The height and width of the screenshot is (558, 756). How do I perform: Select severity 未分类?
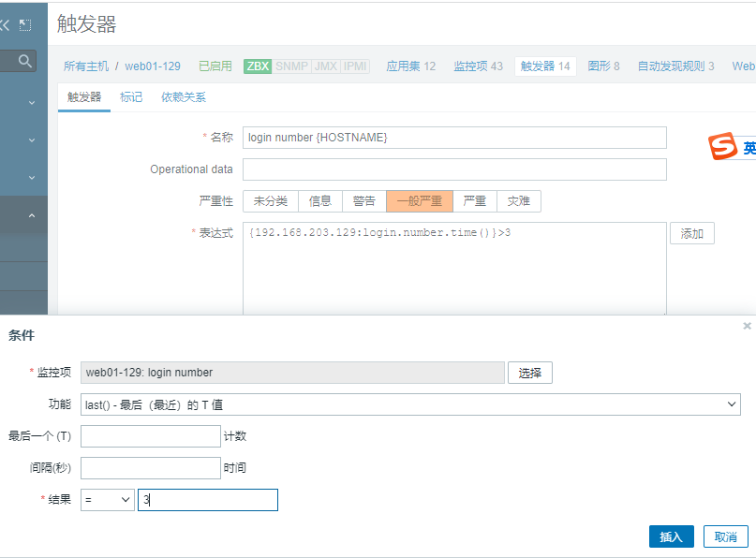click(x=271, y=201)
